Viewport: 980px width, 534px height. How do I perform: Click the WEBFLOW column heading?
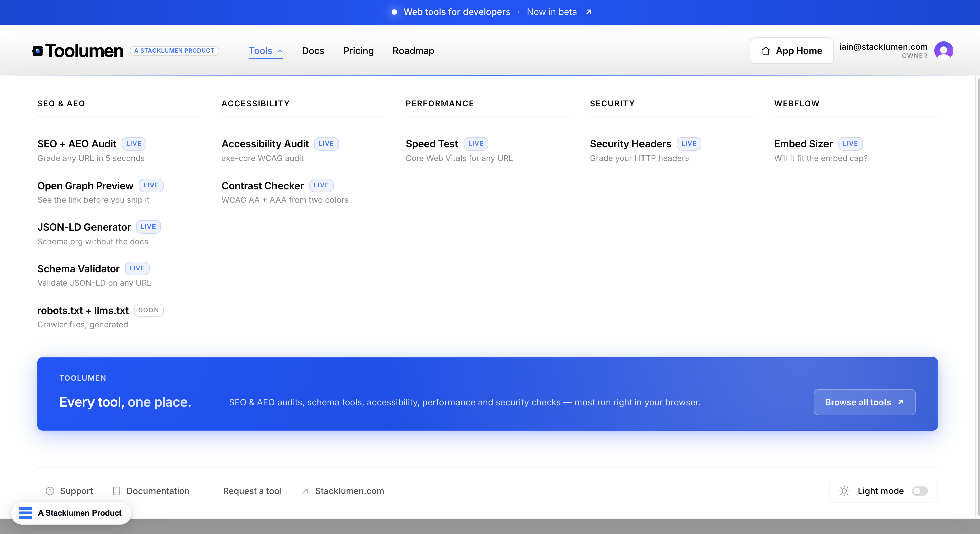click(797, 104)
